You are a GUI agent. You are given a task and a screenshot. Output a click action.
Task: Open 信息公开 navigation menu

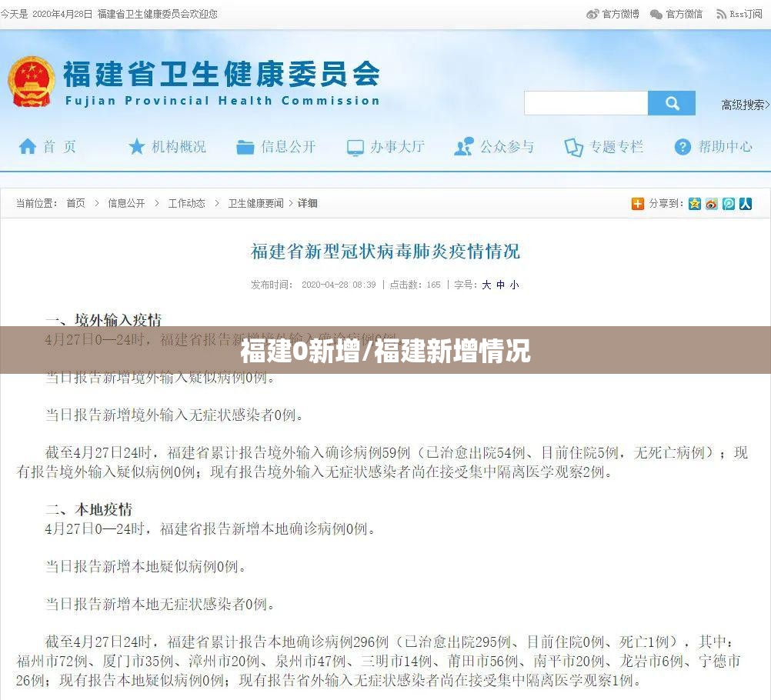pyautogui.click(x=276, y=147)
